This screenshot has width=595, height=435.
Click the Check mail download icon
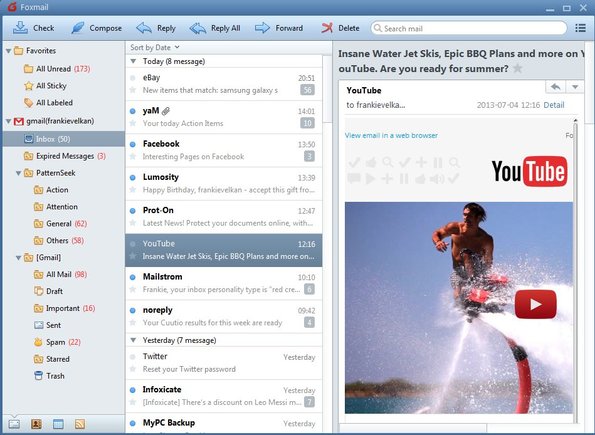pos(20,28)
